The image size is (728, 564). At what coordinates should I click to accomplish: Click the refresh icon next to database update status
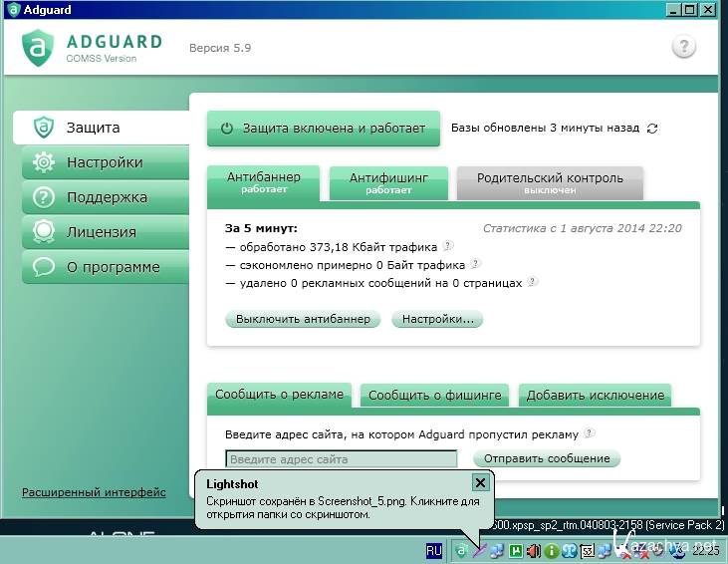click(x=652, y=129)
